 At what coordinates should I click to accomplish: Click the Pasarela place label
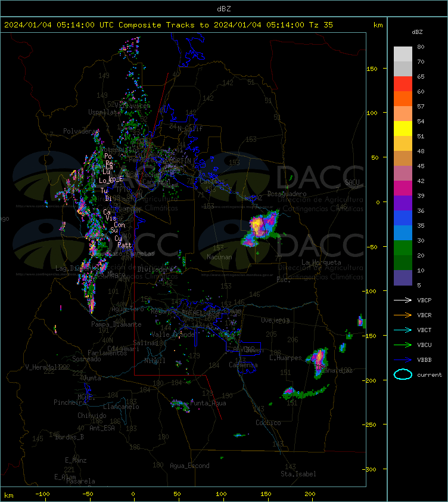[80, 481]
